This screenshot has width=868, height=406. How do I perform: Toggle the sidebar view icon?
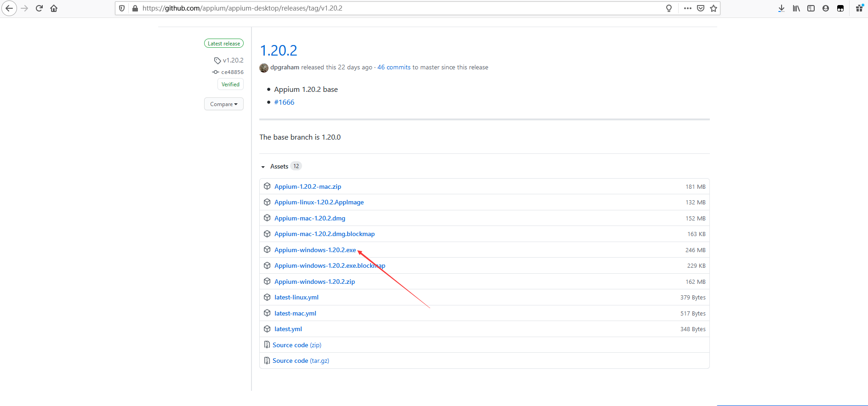(x=811, y=8)
